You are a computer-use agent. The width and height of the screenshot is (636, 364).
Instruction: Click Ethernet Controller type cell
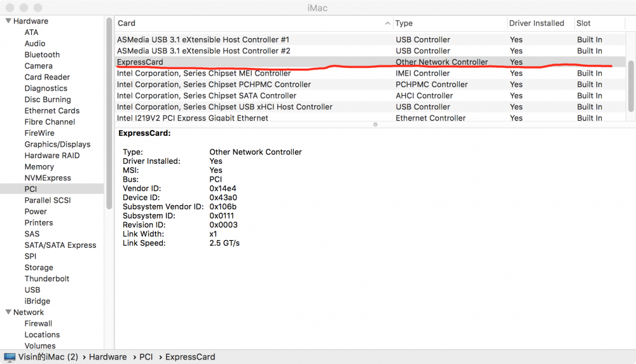click(x=431, y=118)
